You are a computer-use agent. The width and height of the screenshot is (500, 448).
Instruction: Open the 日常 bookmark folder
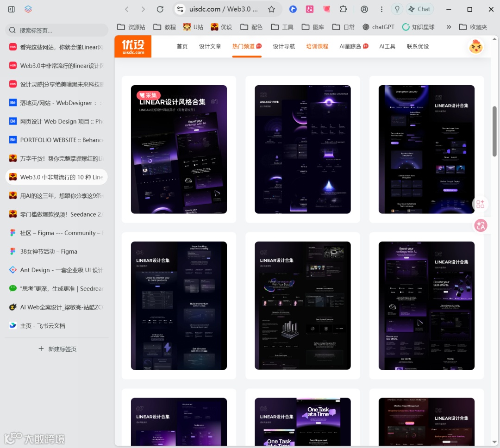click(344, 27)
